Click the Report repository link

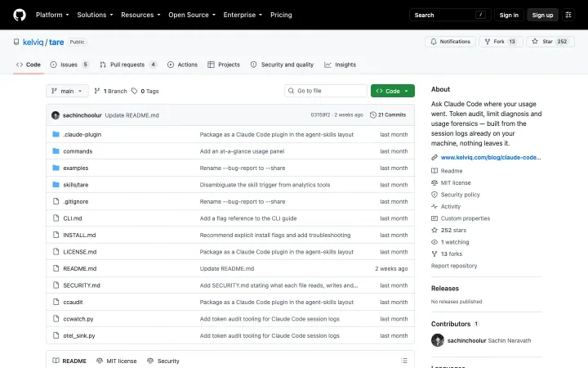[454, 266]
